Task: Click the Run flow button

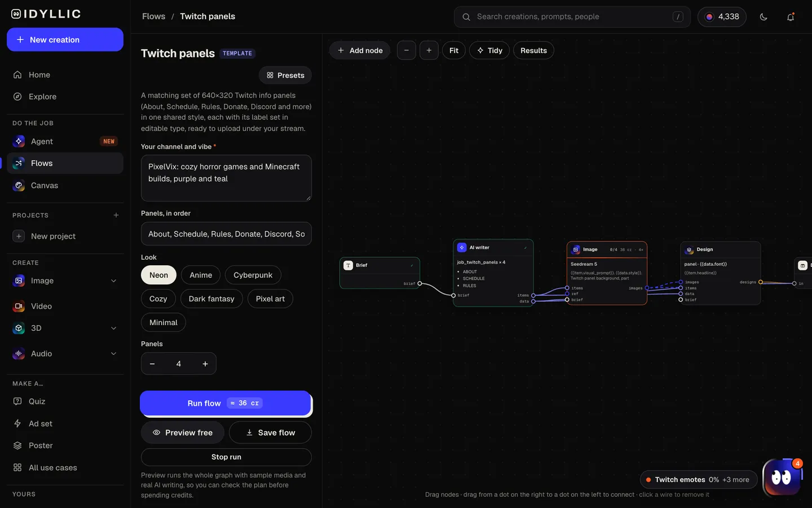Action: click(226, 403)
